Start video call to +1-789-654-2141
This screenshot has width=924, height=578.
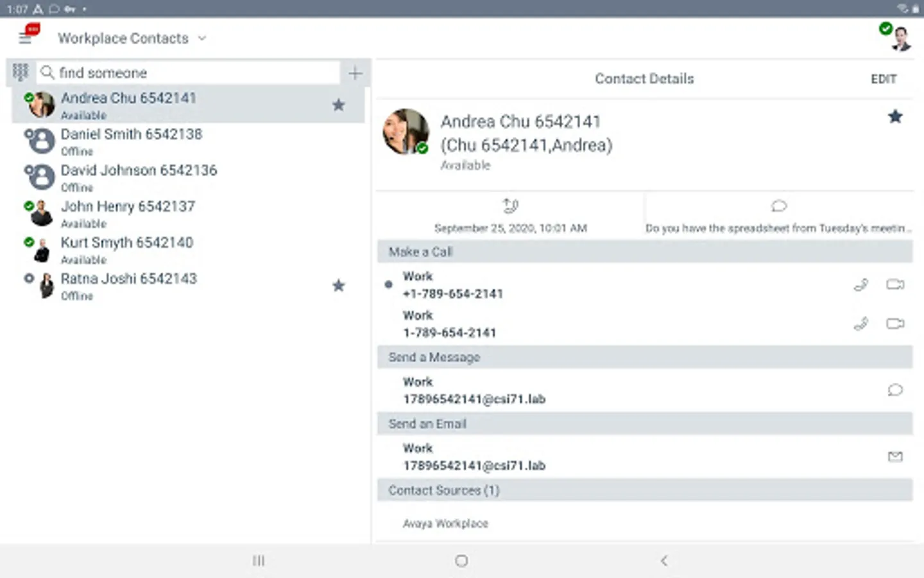(895, 285)
